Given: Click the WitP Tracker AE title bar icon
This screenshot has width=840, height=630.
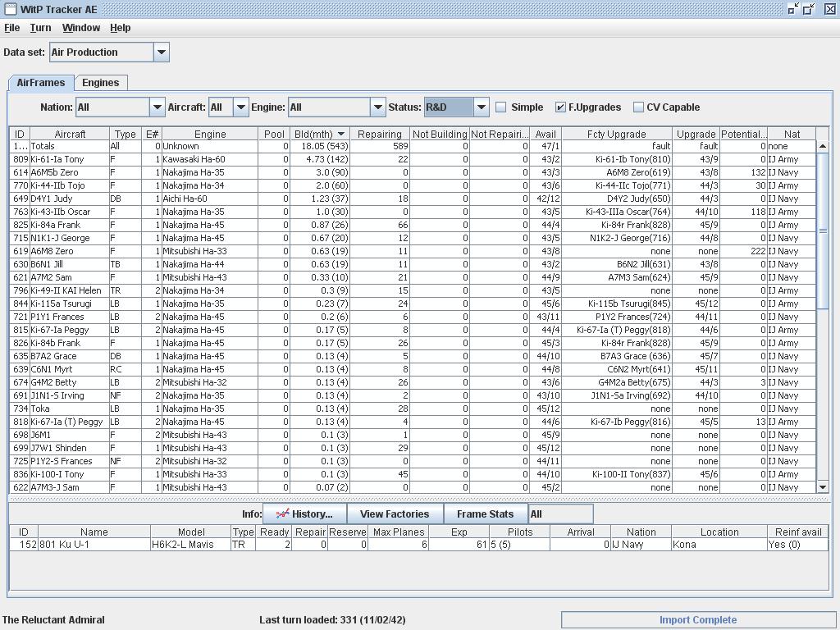Looking at the screenshot, I should pos(10,9).
